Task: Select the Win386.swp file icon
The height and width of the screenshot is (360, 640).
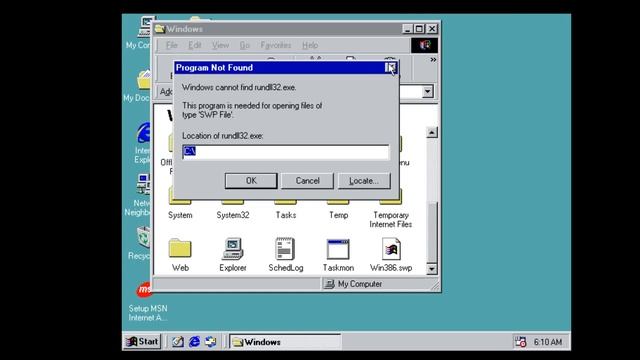Action: pos(391,248)
